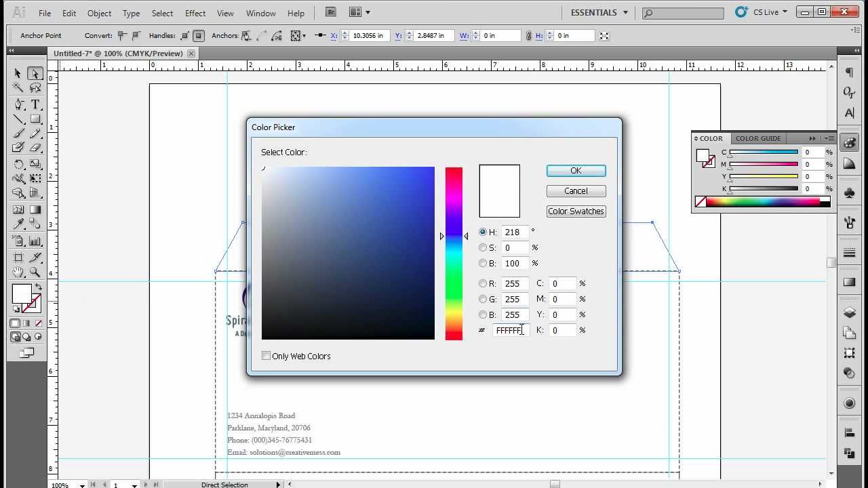Viewport: 868px width, 488px height.
Task: Open the Object menu
Action: (99, 13)
